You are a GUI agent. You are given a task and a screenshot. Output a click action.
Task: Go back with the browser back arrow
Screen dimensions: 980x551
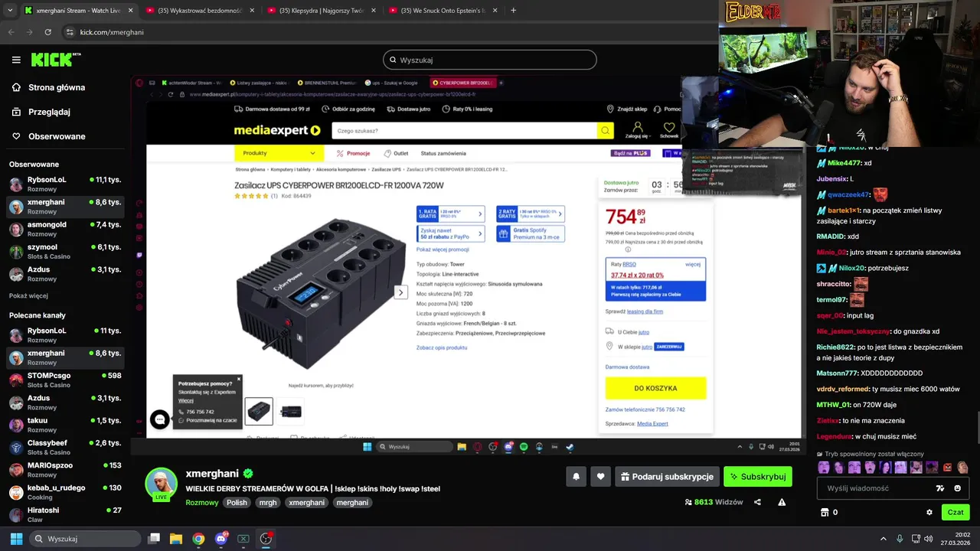click(x=11, y=32)
